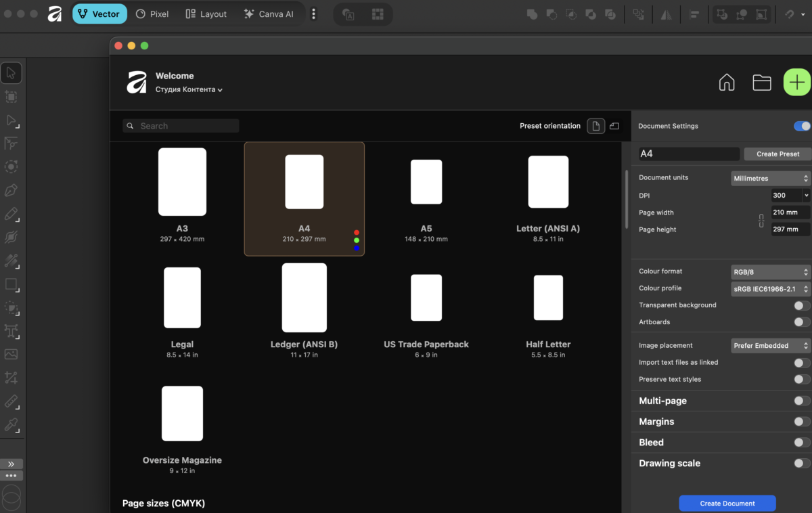Screen dimensions: 812x513
Task: Enable Artboards toggle
Action: [802, 322]
